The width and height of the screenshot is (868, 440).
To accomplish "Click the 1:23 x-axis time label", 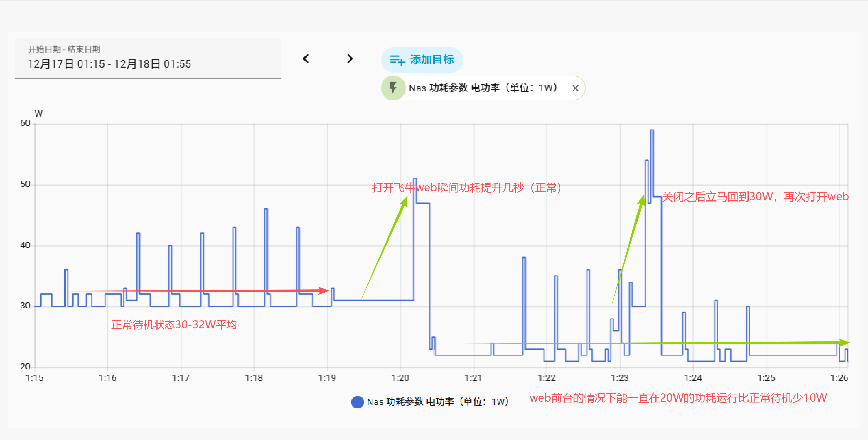I will point(620,378).
